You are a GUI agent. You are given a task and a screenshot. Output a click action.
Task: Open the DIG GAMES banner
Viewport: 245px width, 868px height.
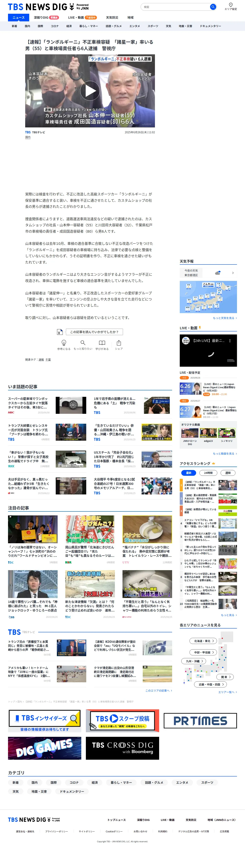coord(44,748)
